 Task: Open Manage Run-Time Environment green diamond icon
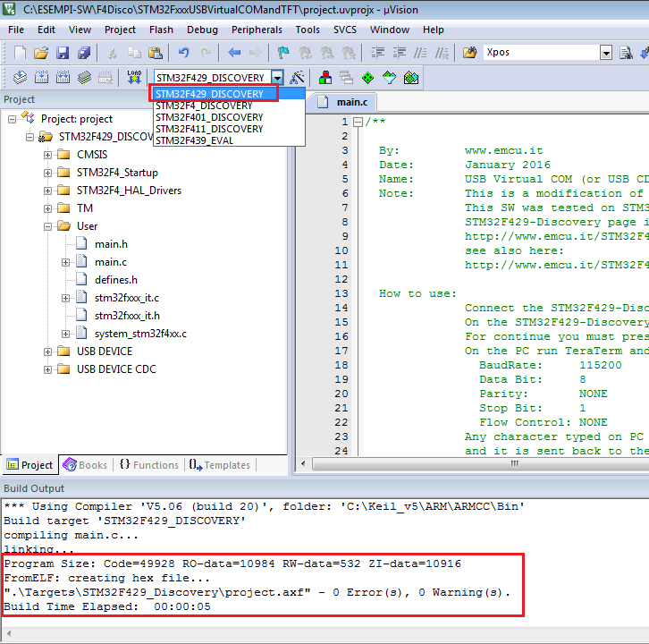tap(367, 78)
